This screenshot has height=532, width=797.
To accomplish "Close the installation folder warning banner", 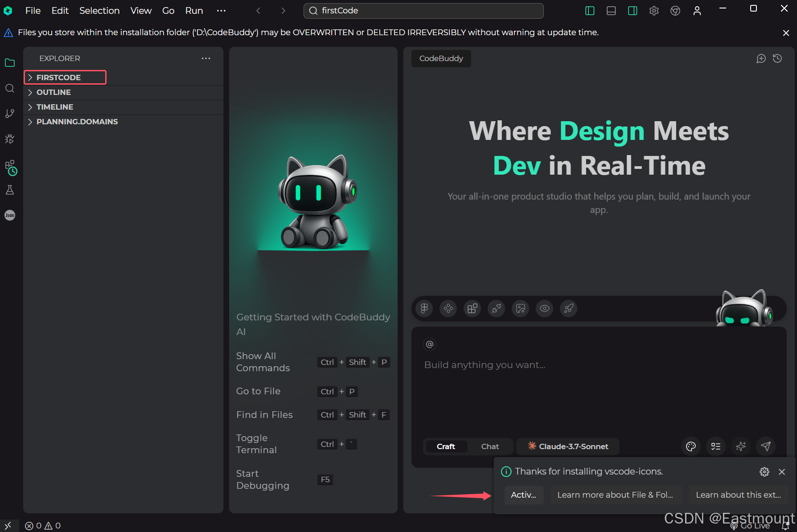I will tap(786, 33).
